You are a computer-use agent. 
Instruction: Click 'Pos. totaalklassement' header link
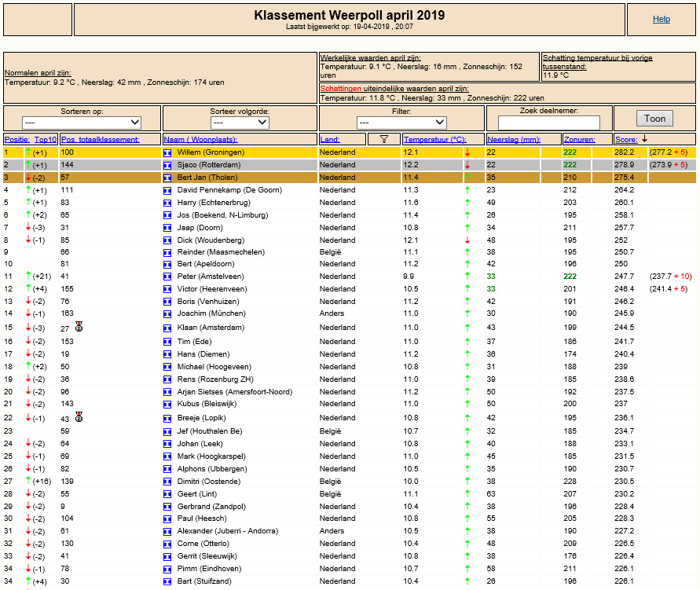point(101,140)
